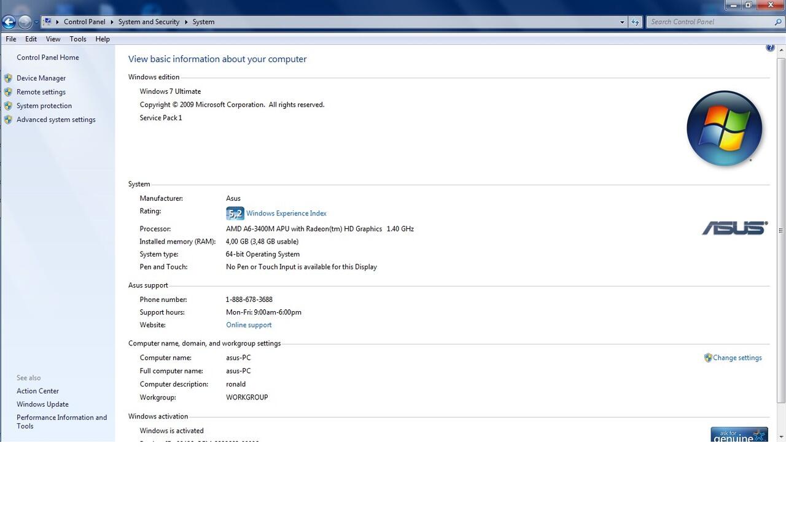Go to System and Security breadcrumb
Viewport: 786px width, 532px height.
[x=149, y=21]
